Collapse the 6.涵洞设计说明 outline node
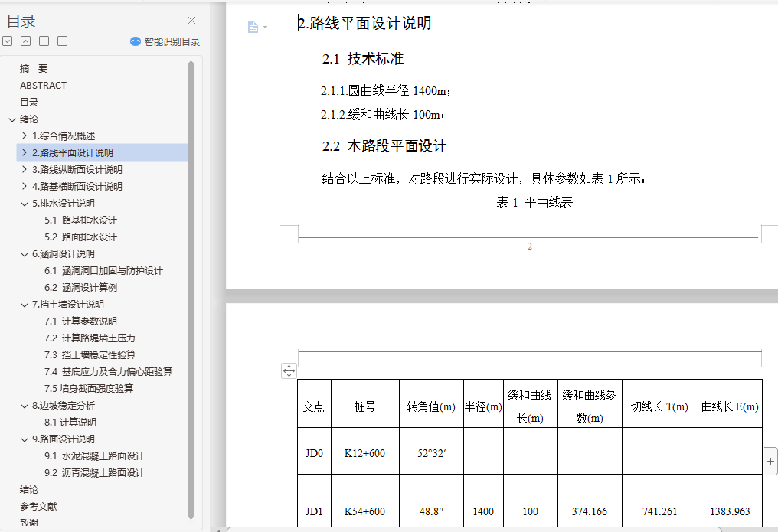778x532 pixels. tap(25, 254)
